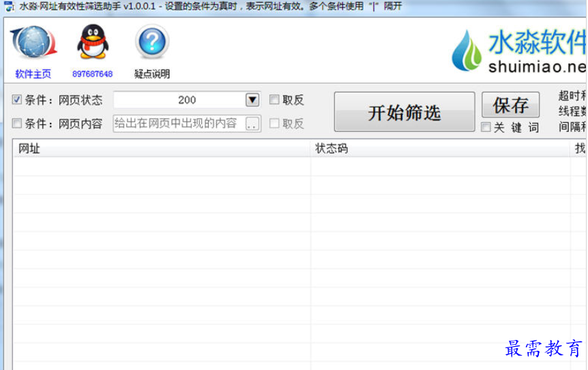Open the 疑点说明 help question-mark icon
Screen dimensions: 588x370
click(x=152, y=42)
